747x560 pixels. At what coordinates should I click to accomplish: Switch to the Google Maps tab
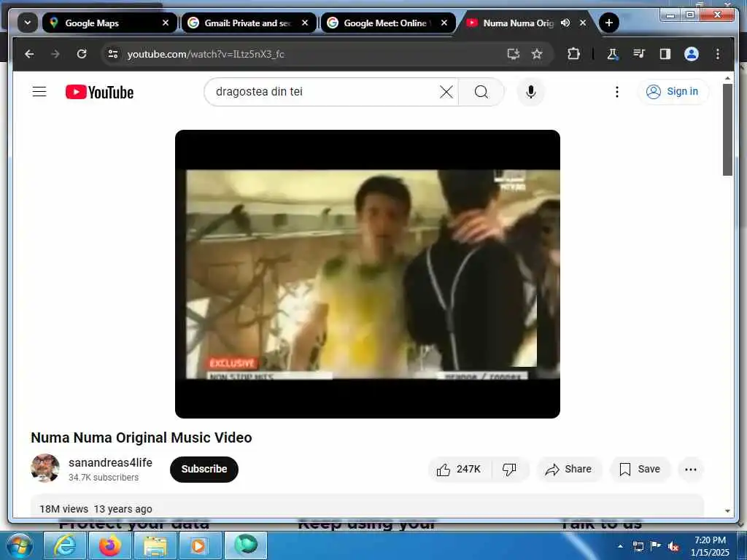109,23
